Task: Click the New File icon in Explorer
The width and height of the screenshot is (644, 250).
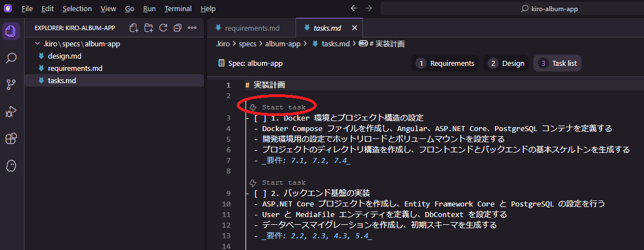Action: [x=133, y=28]
